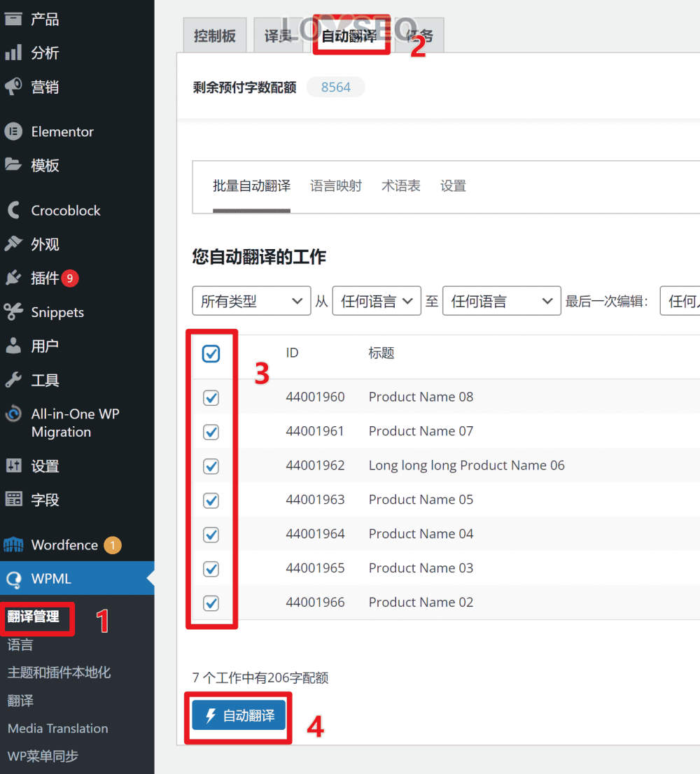Open the WP菜单同步 submenu link
Image resolution: width=700 pixels, height=774 pixels.
pos(43,757)
